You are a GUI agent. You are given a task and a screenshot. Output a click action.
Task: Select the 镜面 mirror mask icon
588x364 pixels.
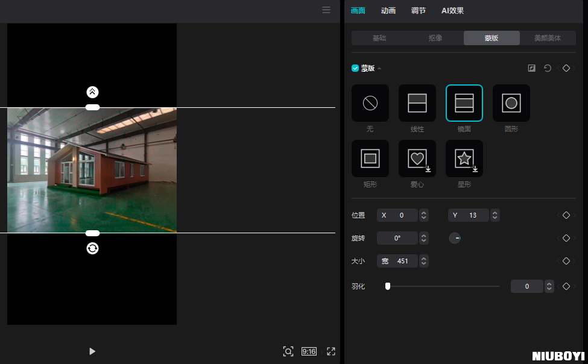click(x=464, y=103)
